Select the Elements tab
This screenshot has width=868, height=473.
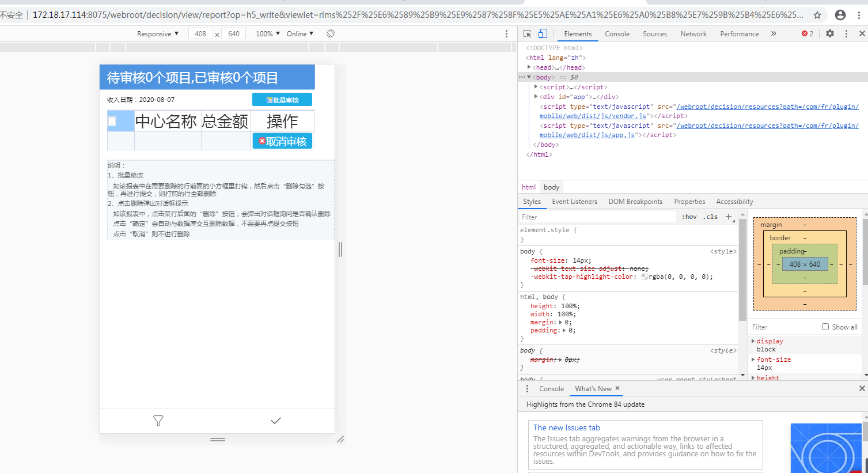click(x=578, y=34)
